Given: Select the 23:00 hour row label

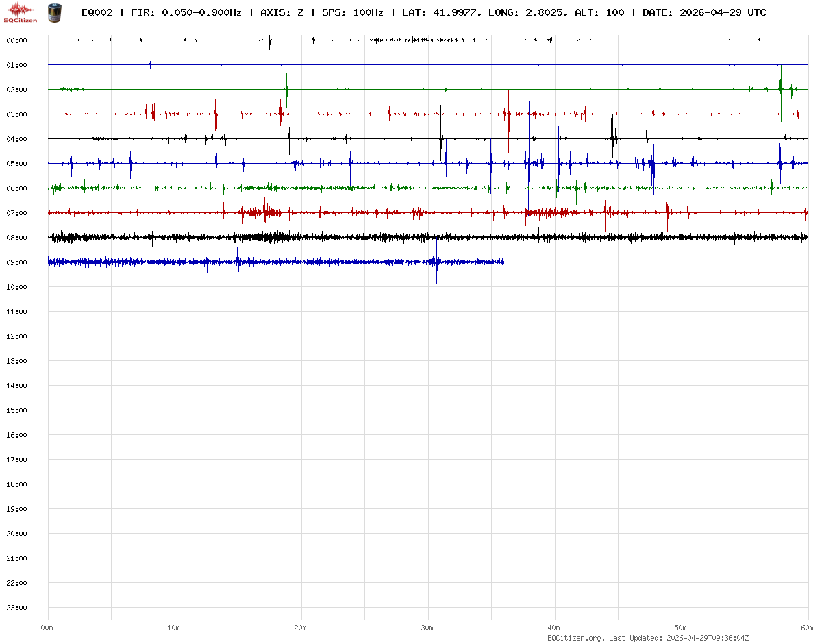Looking at the screenshot, I should point(16,608).
